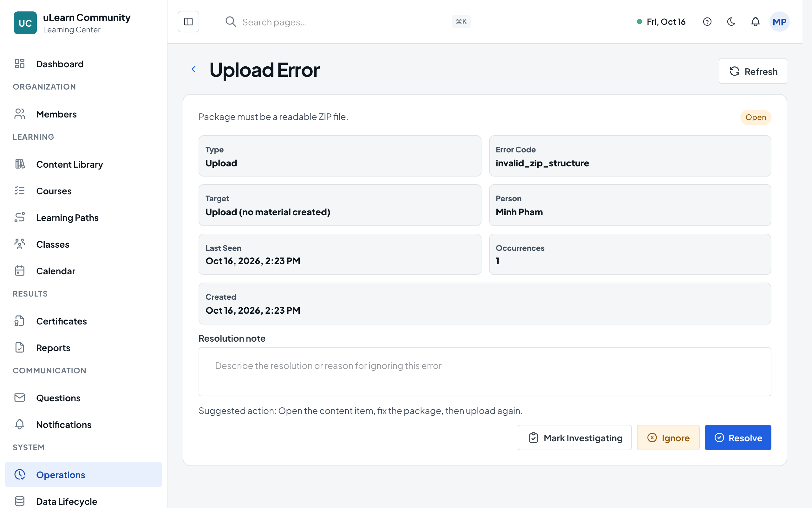Toggle dark mode moon icon
The height and width of the screenshot is (508, 812).
pyautogui.click(x=731, y=22)
